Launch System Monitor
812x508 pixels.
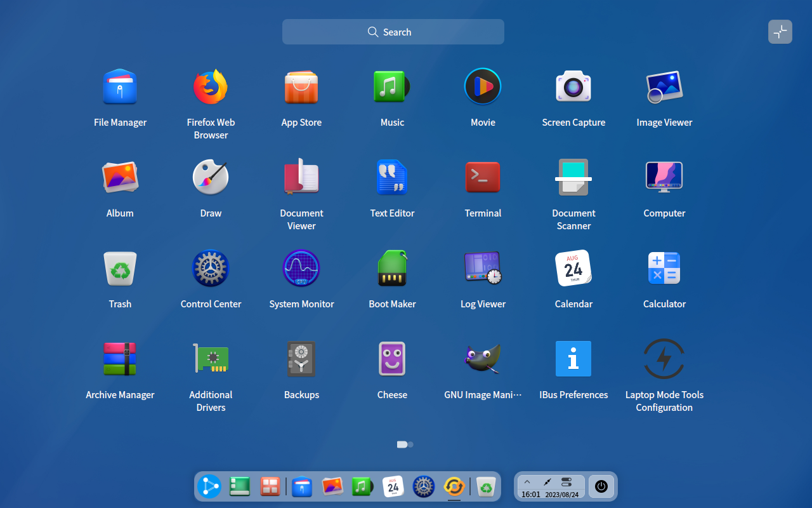[301, 268]
